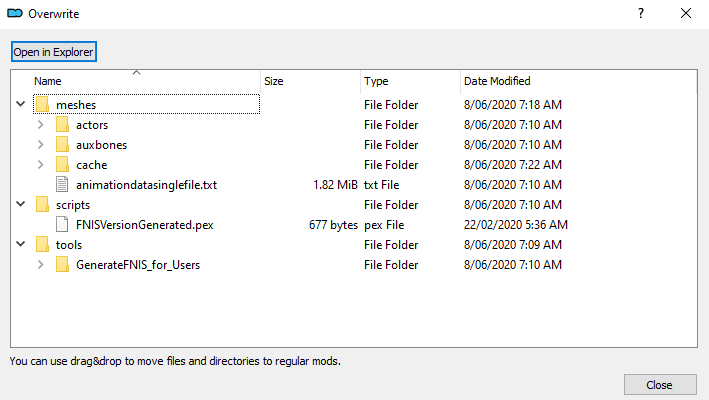This screenshot has height=400, width=709.
Task: Click the Mod Organizer icon in title bar
Action: (15, 14)
